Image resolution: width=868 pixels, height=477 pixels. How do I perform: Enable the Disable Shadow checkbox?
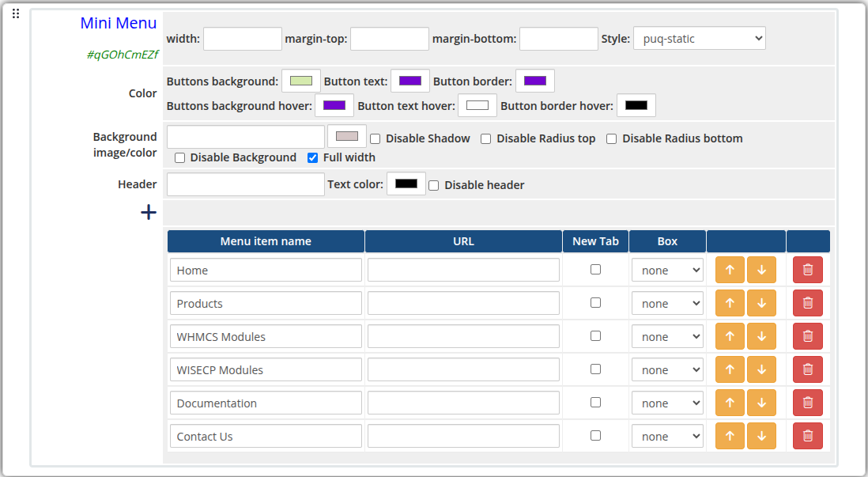pos(375,138)
